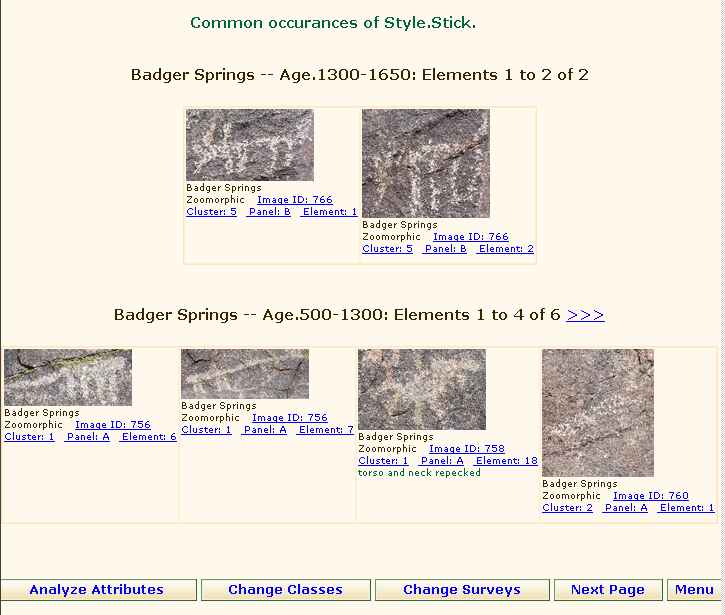Click the Element: 18 link
The height and width of the screenshot is (615, 725).
tap(506, 461)
